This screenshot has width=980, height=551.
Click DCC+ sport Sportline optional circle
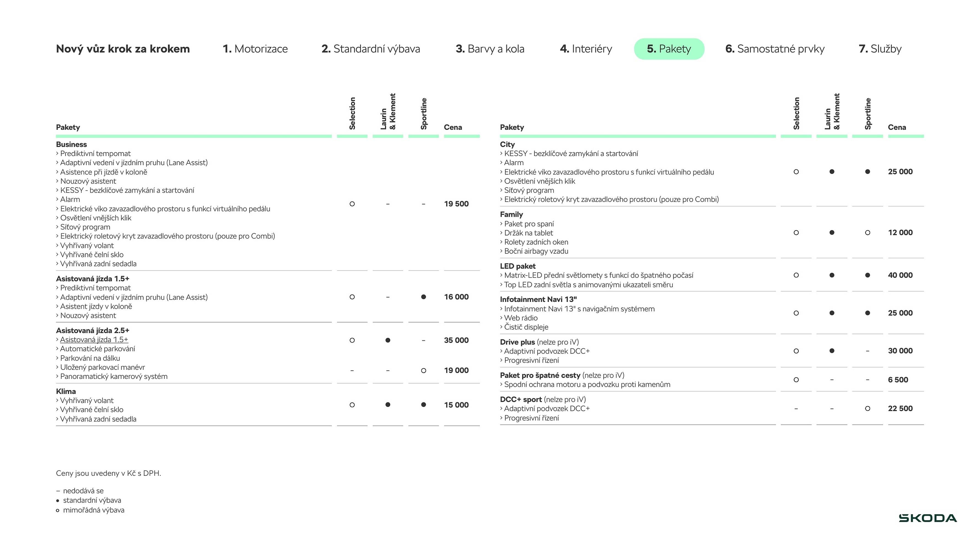coord(867,408)
